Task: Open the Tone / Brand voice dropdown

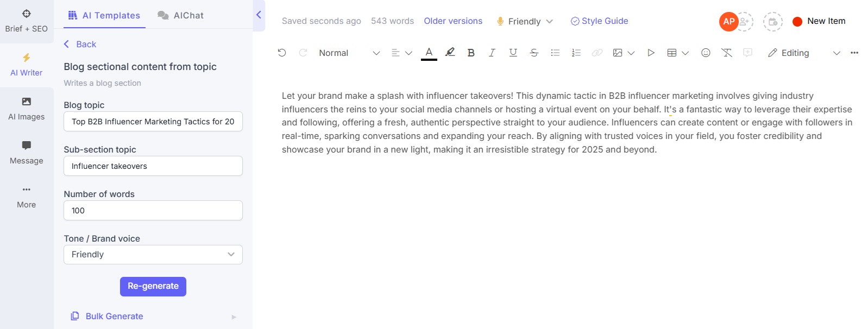Action: pyautogui.click(x=153, y=255)
